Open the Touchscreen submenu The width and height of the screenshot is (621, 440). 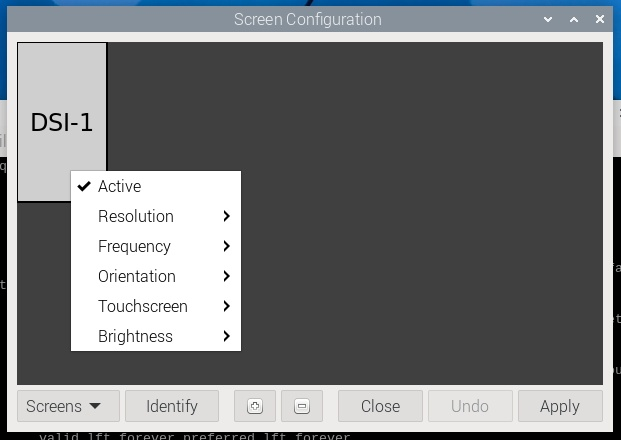coord(156,306)
